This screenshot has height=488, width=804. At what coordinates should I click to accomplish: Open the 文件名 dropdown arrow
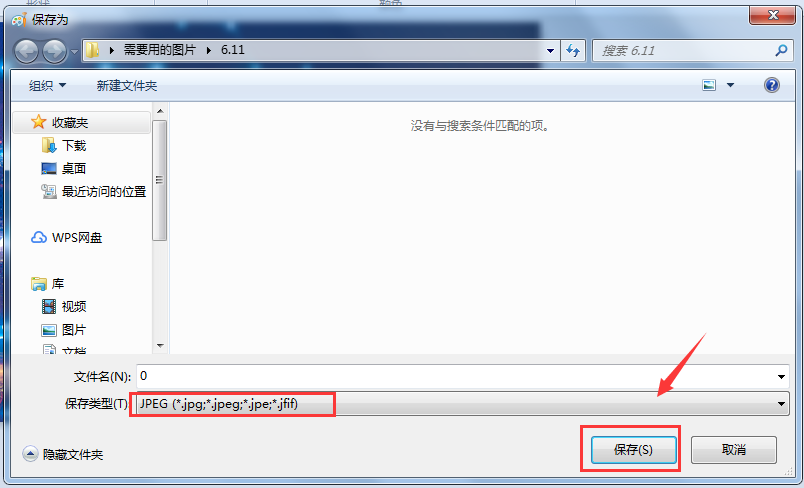click(x=781, y=377)
